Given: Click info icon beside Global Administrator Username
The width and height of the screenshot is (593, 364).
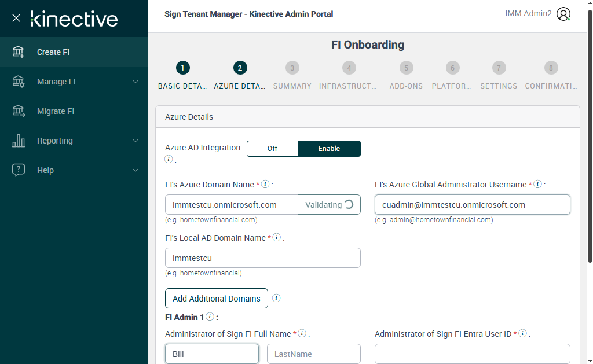Looking at the screenshot, I should (538, 184).
